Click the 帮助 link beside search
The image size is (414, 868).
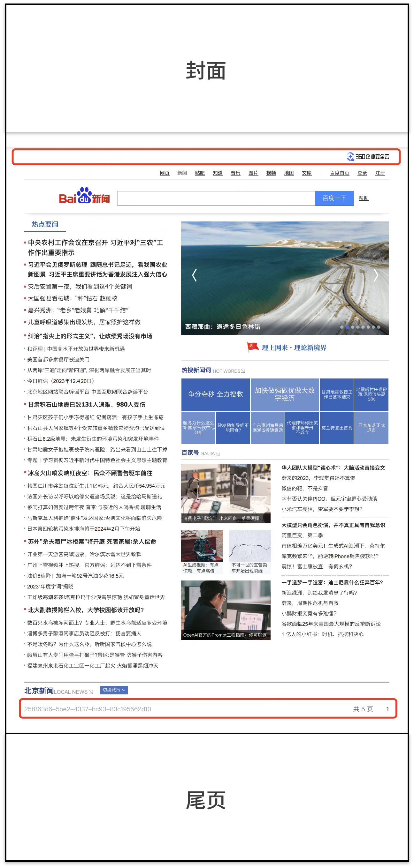point(364,198)
